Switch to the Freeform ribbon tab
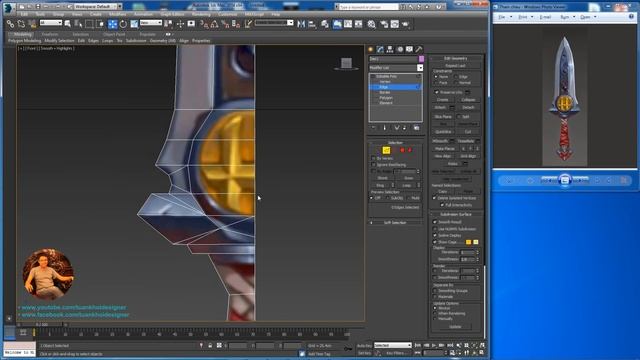The height and width of the screenshot is (360, 640). click(50, 35)
